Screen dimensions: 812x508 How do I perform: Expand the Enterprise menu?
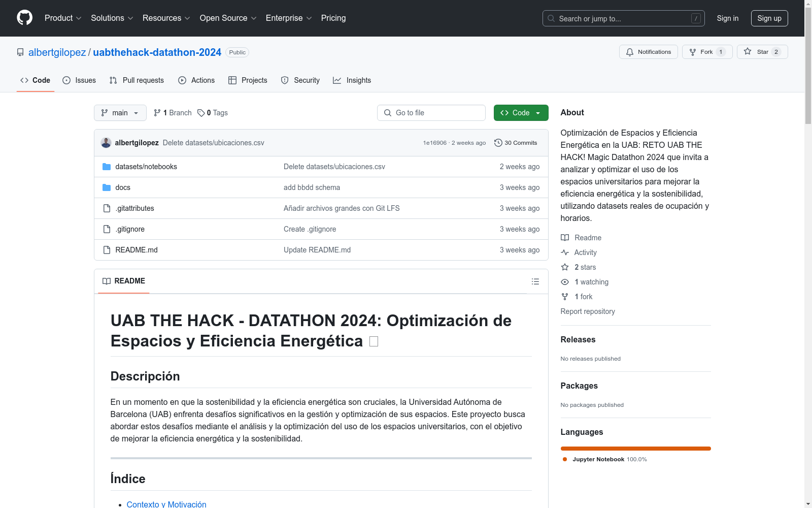(x=289, y=18)
